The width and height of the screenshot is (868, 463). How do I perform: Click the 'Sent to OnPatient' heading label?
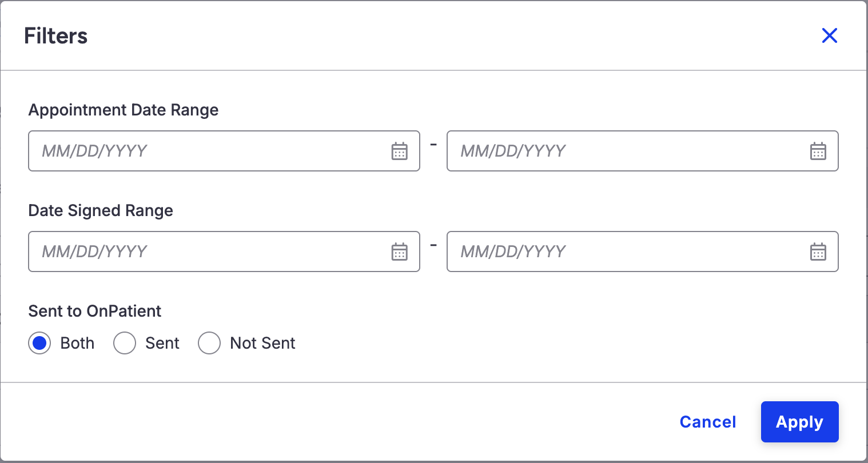[x=95, y=311]
